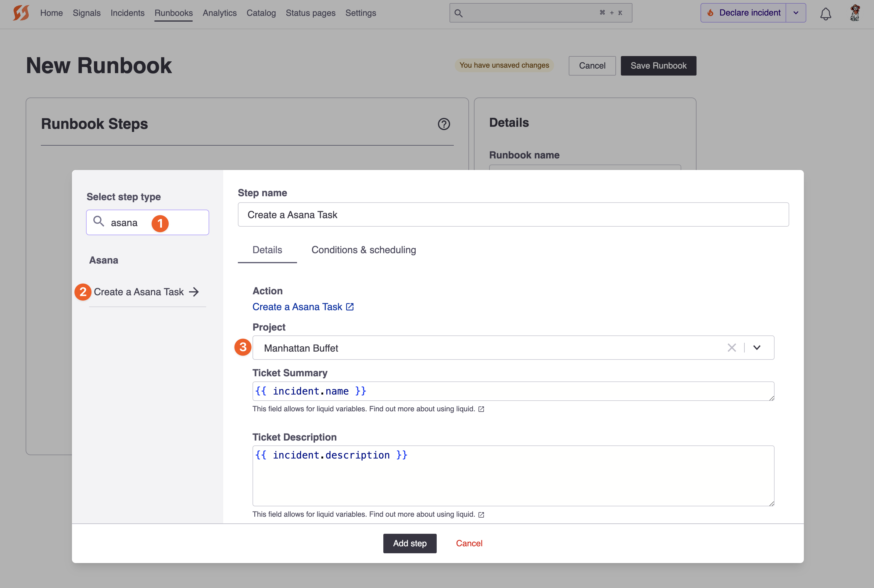Switch to Conditions & scheduling tab
The width and height of the screenshot is (874, 588).
(x=364, y=250)
